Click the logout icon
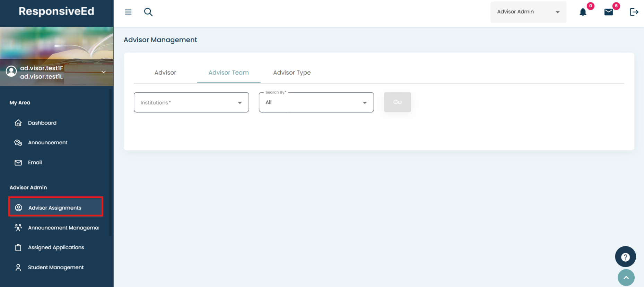The width and height of the screenshot is (644, 287). click(x=634, y=12)
